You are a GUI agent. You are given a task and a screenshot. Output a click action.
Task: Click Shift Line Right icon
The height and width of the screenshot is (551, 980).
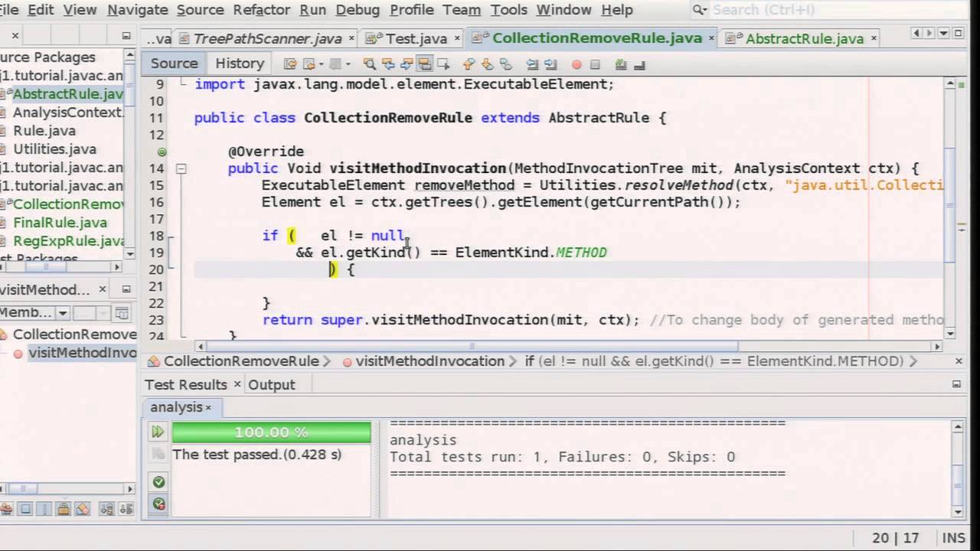[x=550, y=64]
